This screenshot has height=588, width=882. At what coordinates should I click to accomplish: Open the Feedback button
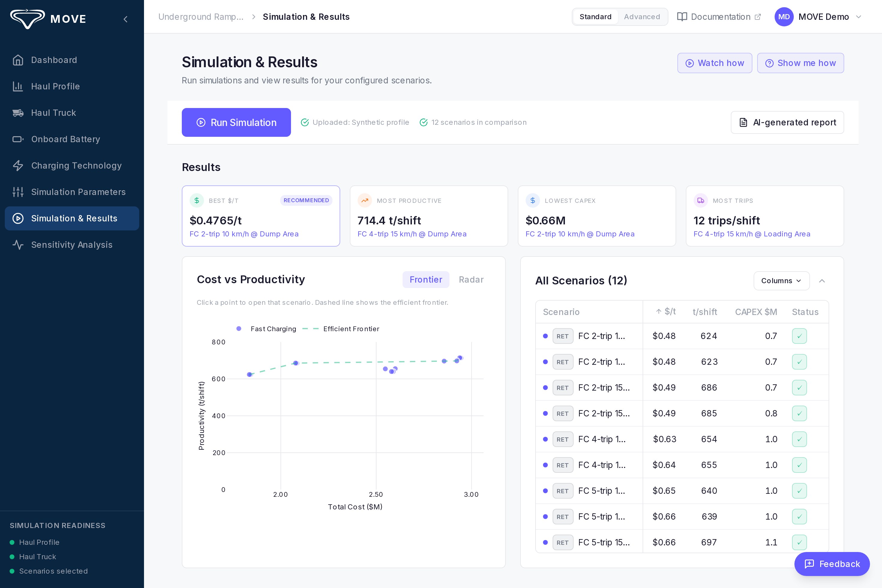pos(832,564)
